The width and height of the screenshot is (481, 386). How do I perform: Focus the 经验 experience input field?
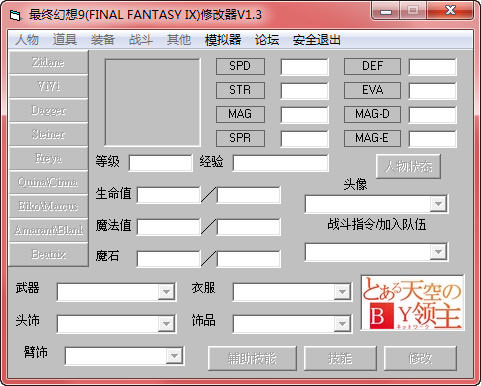point(280,163)
